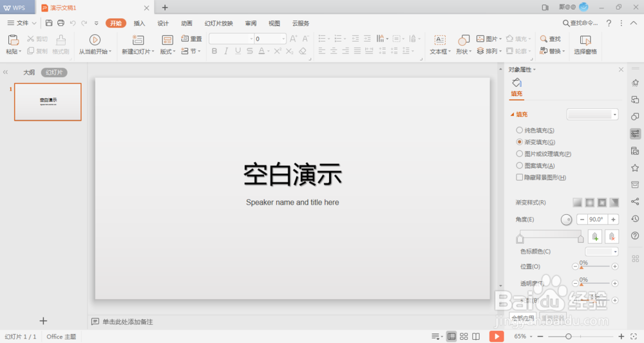Start slideshow from current slide (从当前开始)
This screenshot has height=343, width=644.
point(95,40)
